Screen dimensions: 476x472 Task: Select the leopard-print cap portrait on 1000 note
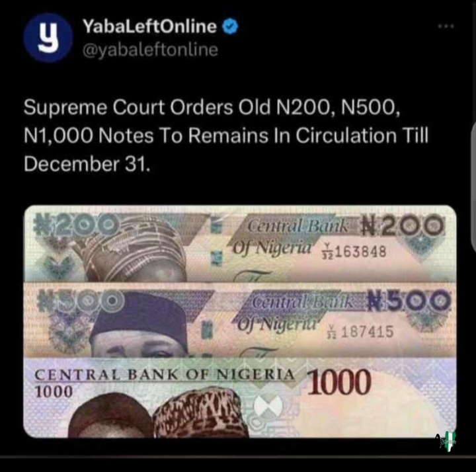coord(201,413)
